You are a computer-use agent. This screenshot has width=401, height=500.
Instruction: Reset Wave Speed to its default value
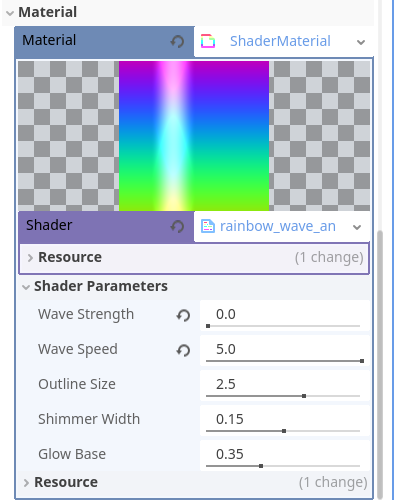[183, 350]
